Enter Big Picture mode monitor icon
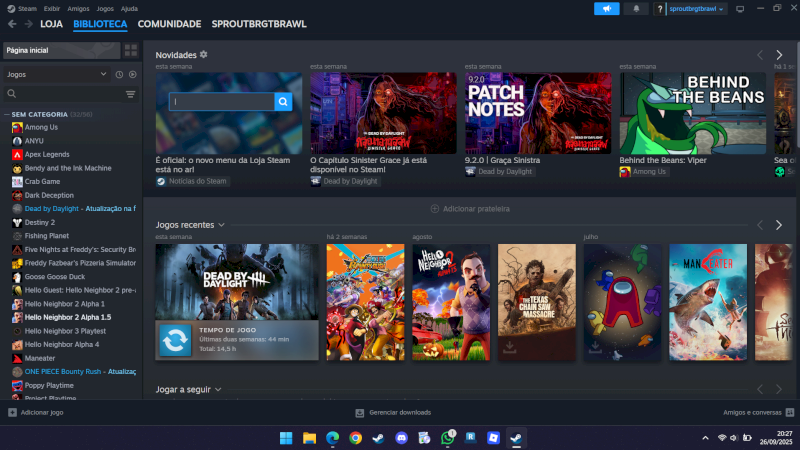Screen dimensions: 800x450 coord(740,8)
